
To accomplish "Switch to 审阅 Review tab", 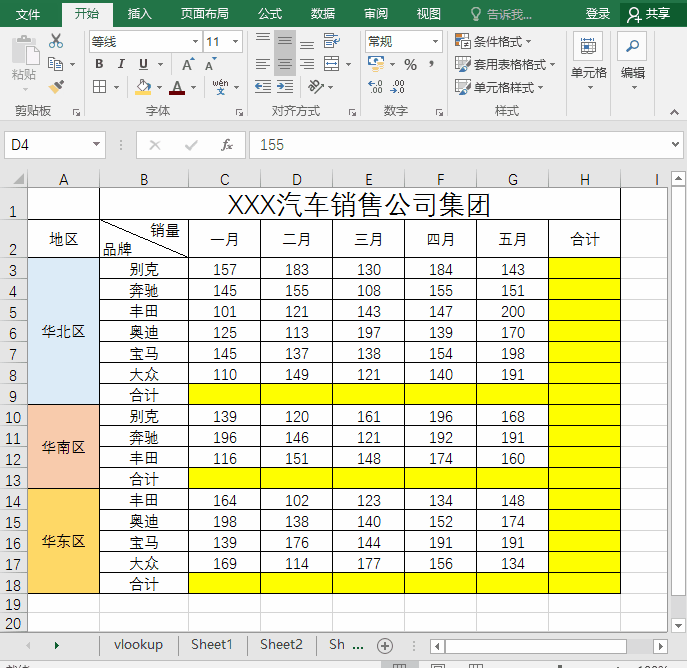I will click(376, 14).
